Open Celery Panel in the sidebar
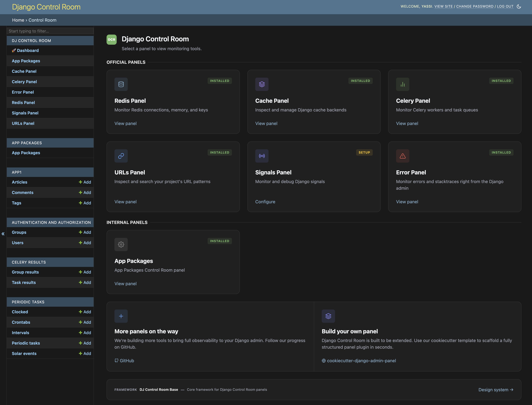Viewport: 532px width, 405px height. [x=24, y=82]
